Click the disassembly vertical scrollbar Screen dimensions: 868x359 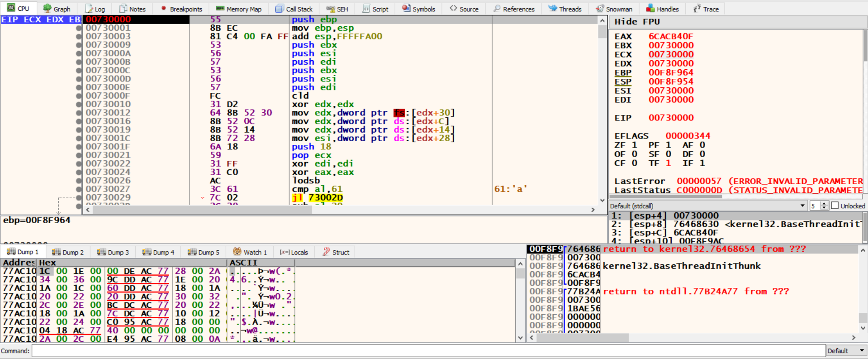[602, 110]
